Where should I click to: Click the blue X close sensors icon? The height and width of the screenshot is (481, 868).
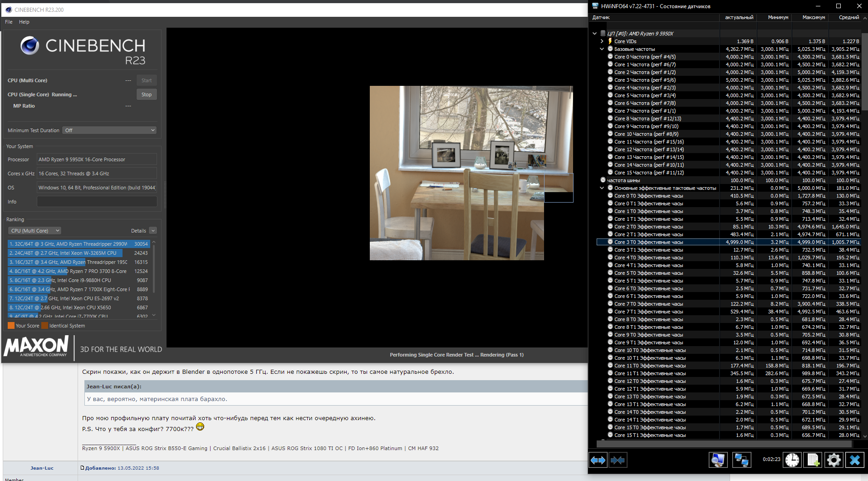(855, 460)
